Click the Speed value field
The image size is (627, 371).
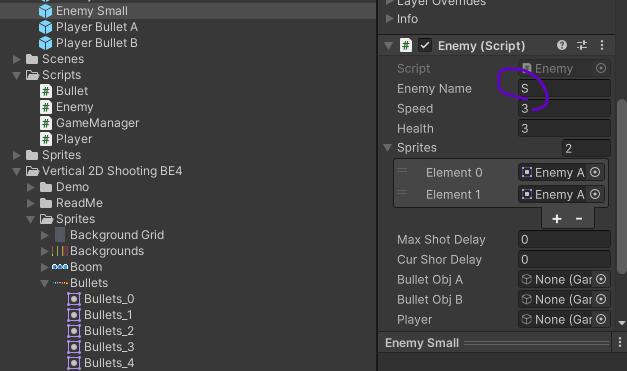[564, 108]
